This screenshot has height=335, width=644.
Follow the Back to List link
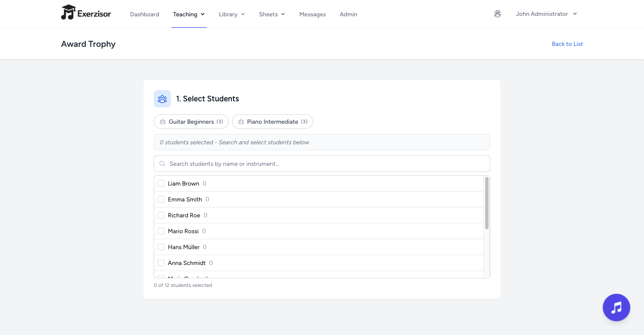(567, 44)
